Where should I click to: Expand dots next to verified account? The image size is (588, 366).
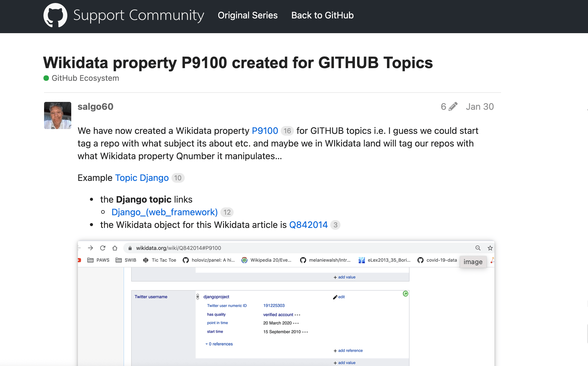click(x=297, y=315)
